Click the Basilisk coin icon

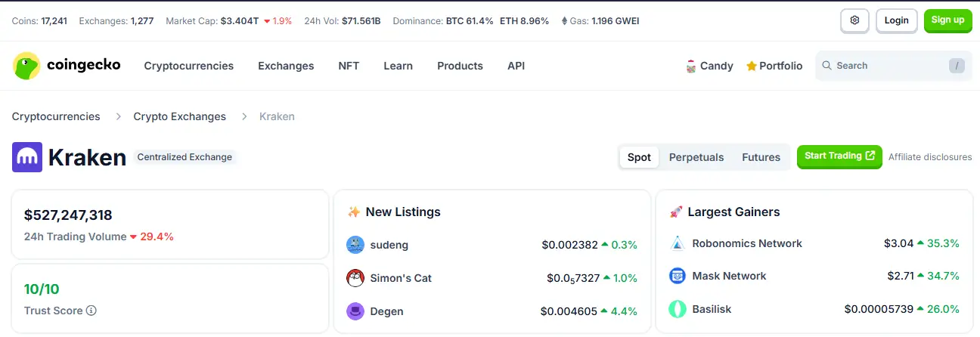click(x=678, y=309)
